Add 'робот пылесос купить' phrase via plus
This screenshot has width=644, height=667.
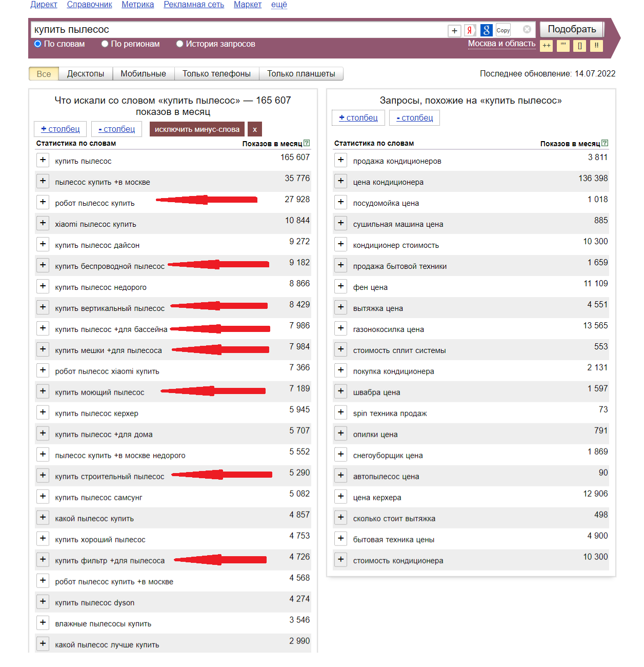pyautogui.click(x=43, y=202)
